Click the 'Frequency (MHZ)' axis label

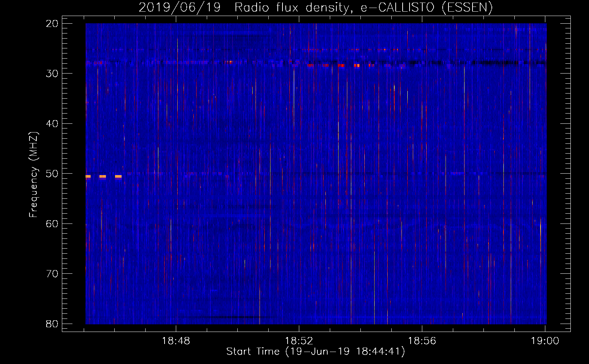(33, 174)
